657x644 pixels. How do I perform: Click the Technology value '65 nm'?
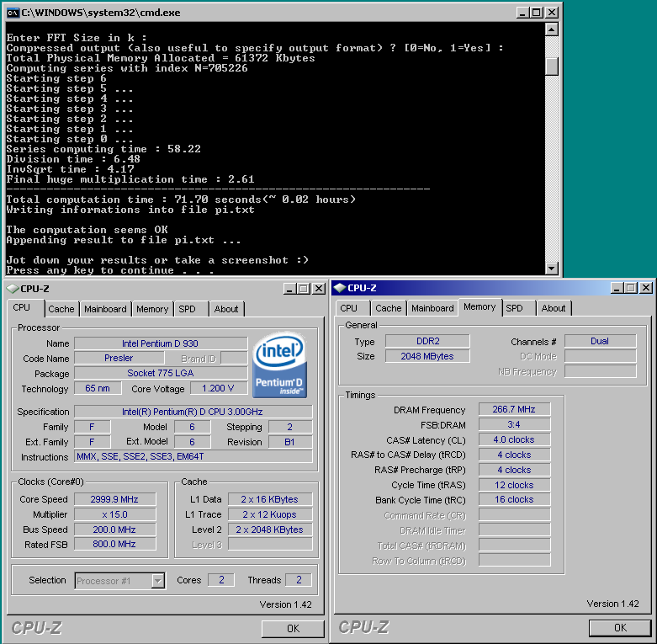98,388
